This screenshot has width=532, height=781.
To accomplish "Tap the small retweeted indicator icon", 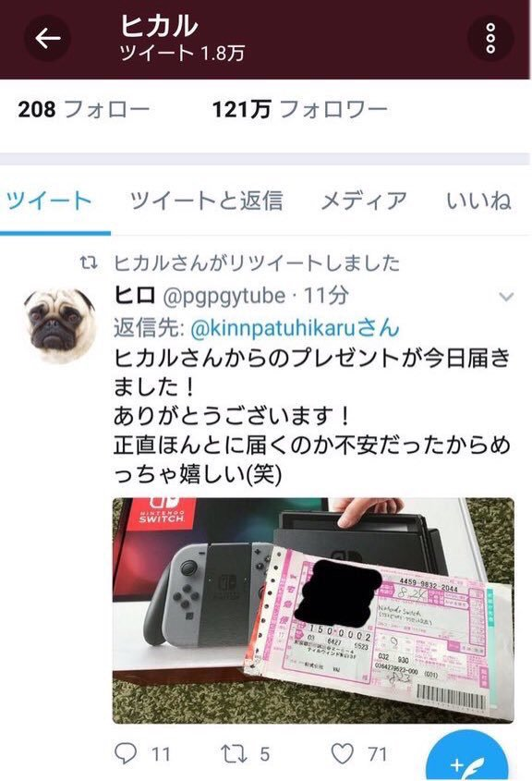I will [x=89, y=262].
